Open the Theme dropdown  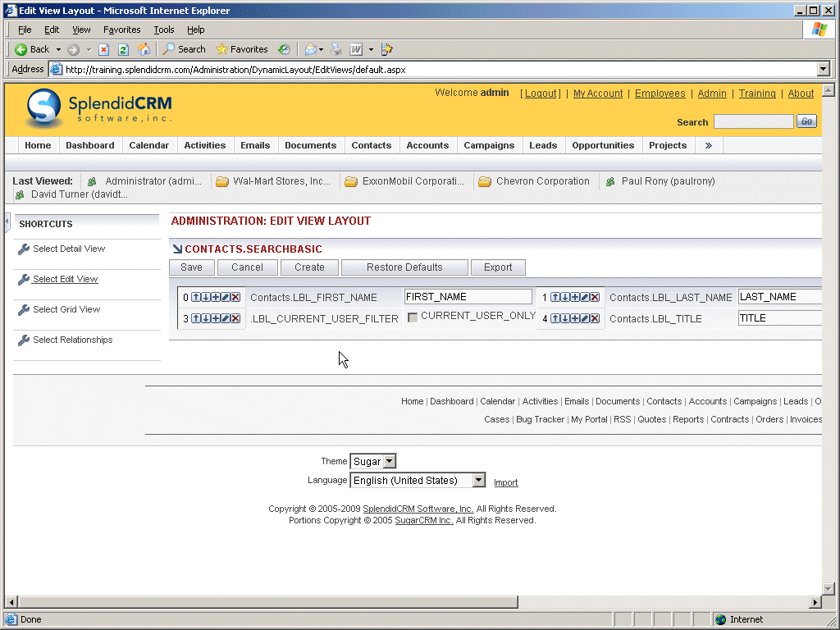390,462
